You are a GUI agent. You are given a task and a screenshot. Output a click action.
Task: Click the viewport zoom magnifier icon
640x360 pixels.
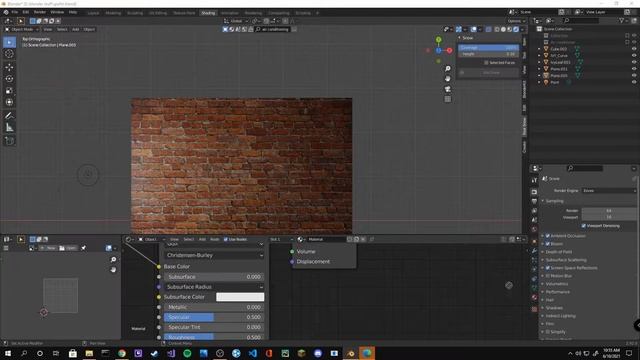448,69
